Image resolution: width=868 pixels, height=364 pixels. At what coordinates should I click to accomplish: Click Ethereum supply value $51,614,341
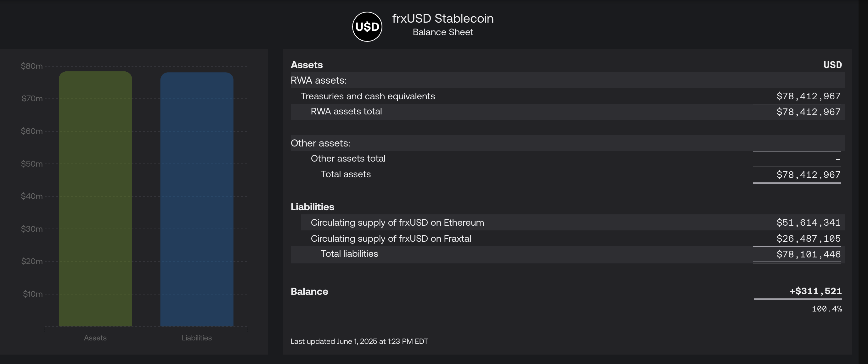[x=808, y=222]
